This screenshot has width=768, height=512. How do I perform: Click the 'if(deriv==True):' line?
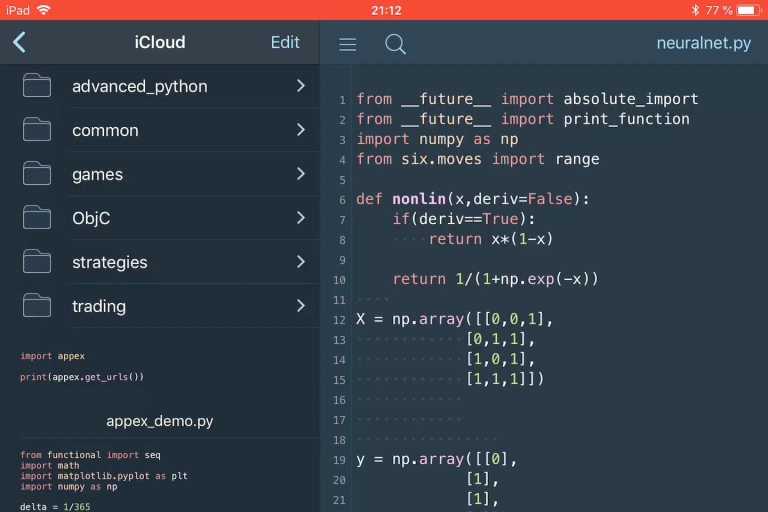pyautogui.click(x=464, y=219)
